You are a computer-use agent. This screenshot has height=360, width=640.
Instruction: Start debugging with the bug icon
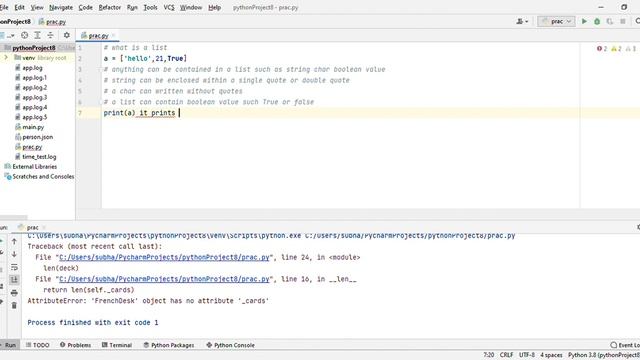point(597,21)
